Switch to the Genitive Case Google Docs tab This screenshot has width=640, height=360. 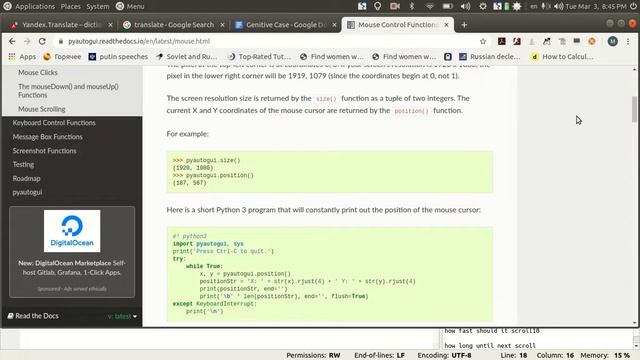[x=286, y=25]
